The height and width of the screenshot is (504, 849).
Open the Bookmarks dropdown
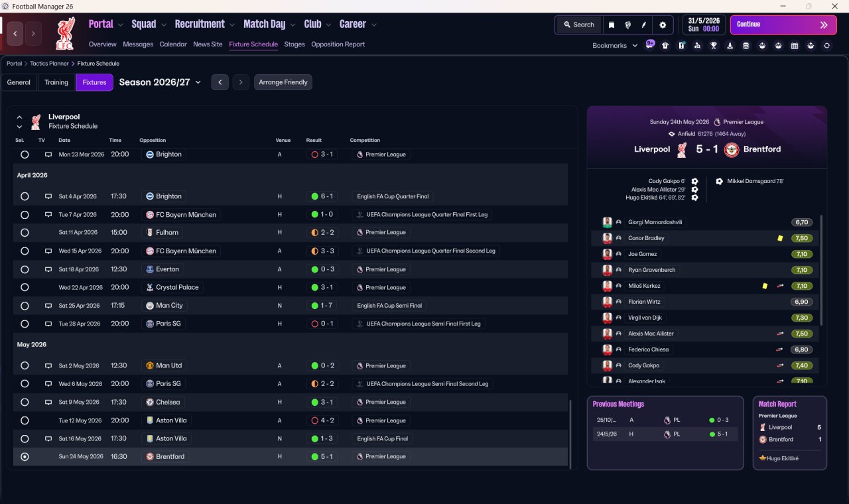coord(615,46)
